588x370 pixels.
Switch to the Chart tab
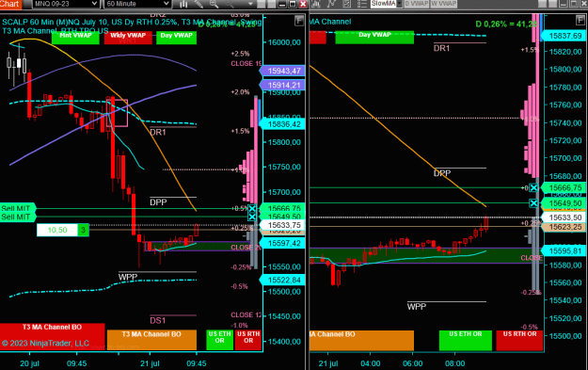coord(10,4)
